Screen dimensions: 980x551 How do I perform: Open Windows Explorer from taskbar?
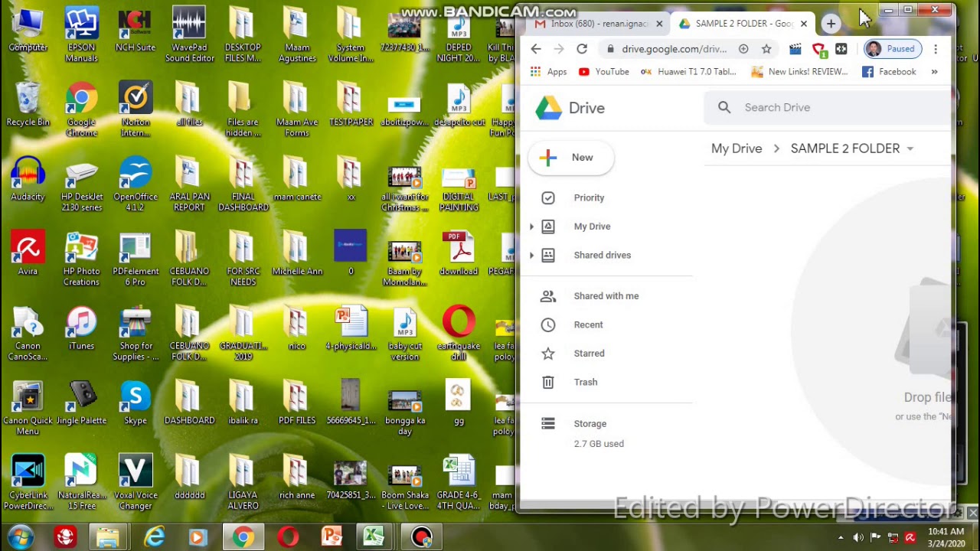pos(108,538)
